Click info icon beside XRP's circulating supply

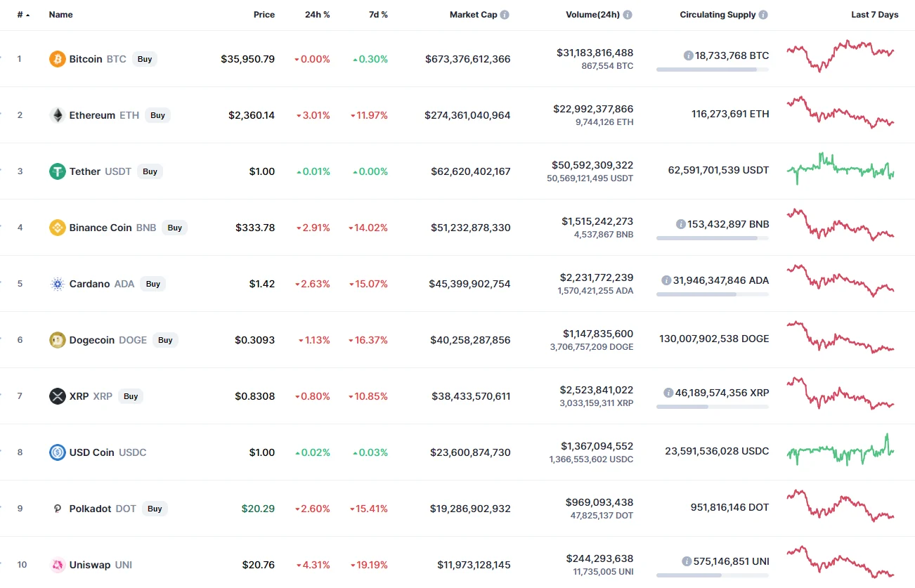(x=668, y=393)
